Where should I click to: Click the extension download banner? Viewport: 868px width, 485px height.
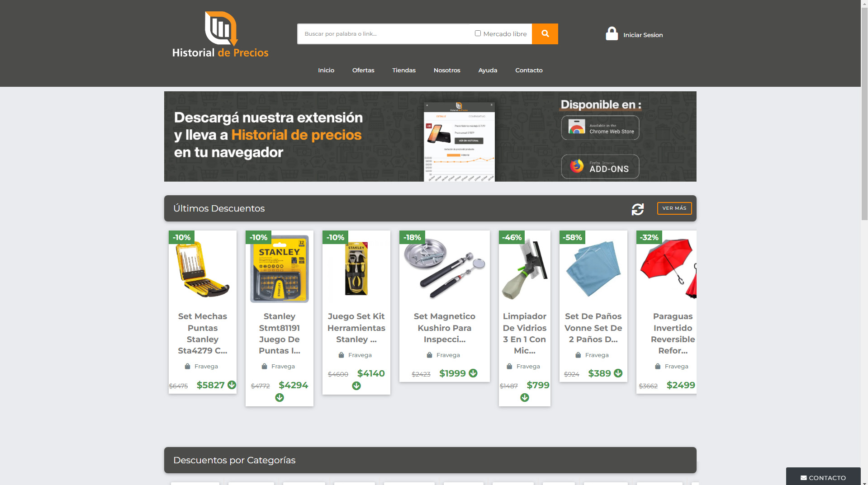click(430, 137)
